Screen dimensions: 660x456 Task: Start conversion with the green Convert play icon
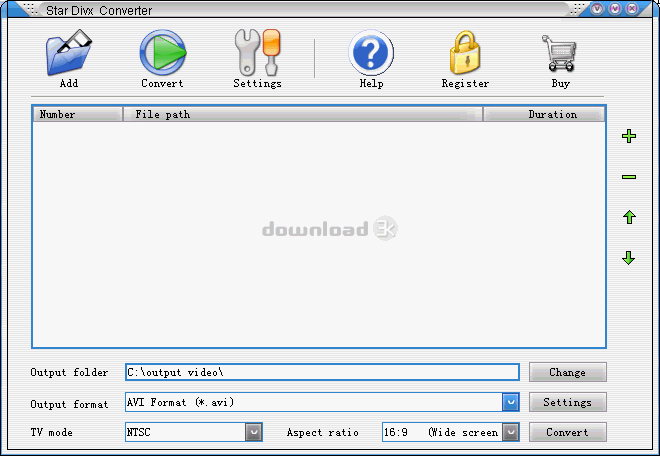pos(162,54)
